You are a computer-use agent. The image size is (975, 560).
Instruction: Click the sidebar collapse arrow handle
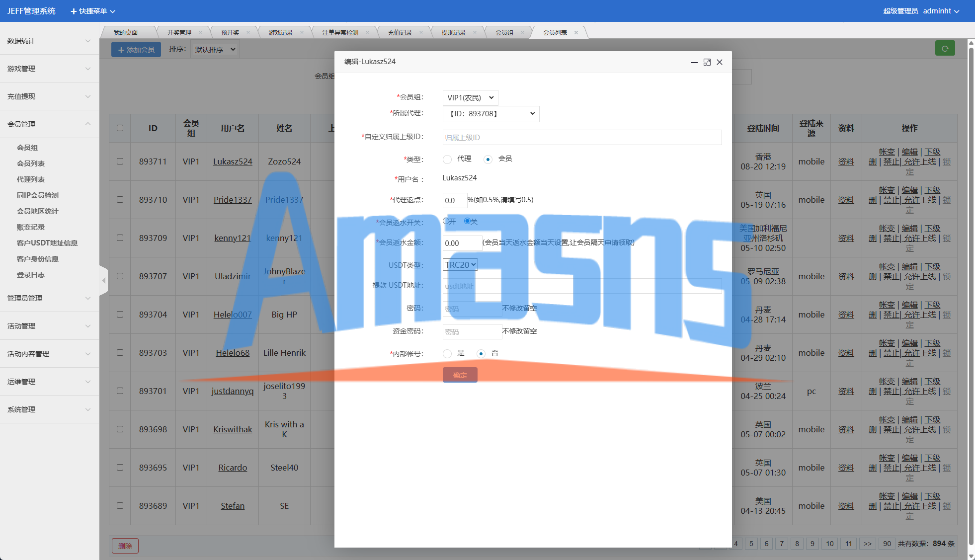tap(103, 281)
